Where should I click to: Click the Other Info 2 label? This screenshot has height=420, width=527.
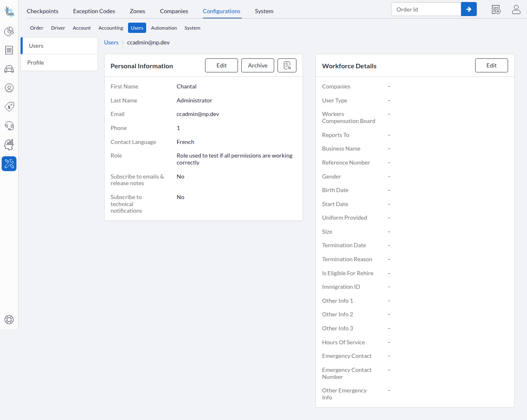[x=338, y=314]
